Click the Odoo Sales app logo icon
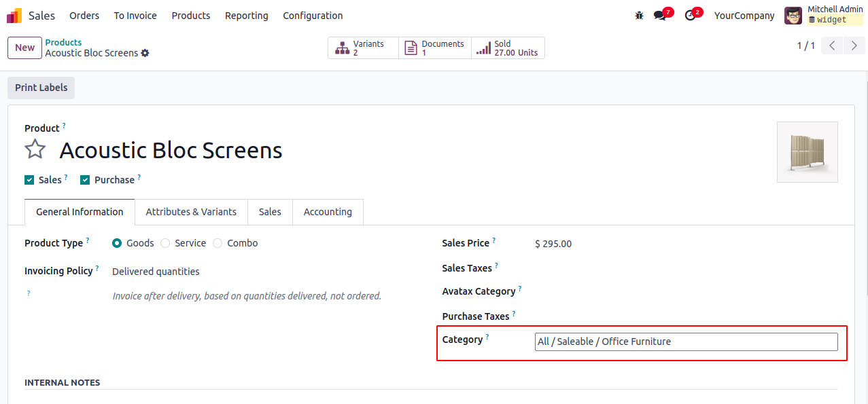The width and height of the screenshot is (868, 404). point(14,16)
